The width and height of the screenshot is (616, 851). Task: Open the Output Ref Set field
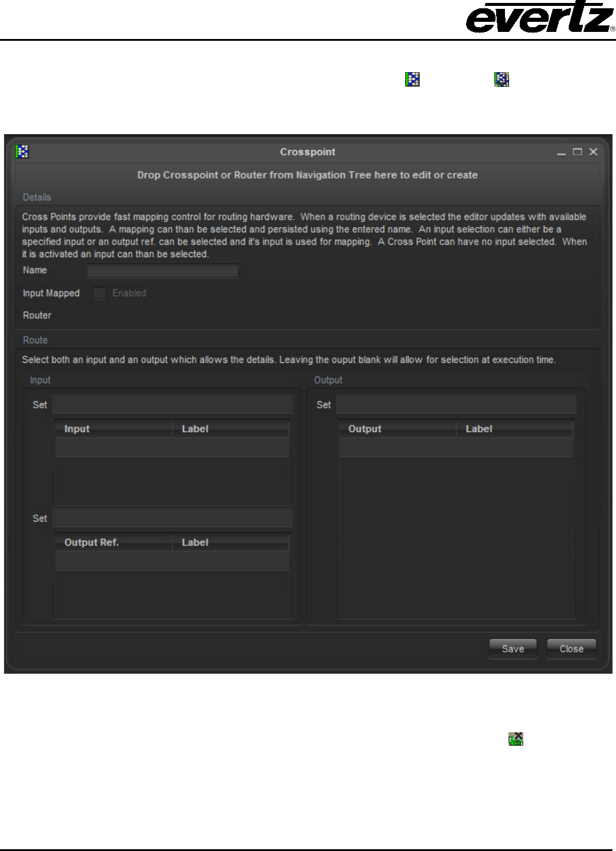click(x=172, y=518)
